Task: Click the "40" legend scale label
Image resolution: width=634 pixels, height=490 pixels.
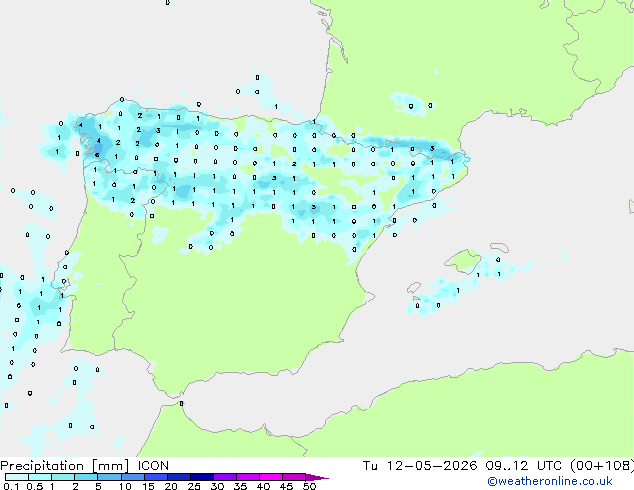Action: (263, 486)
